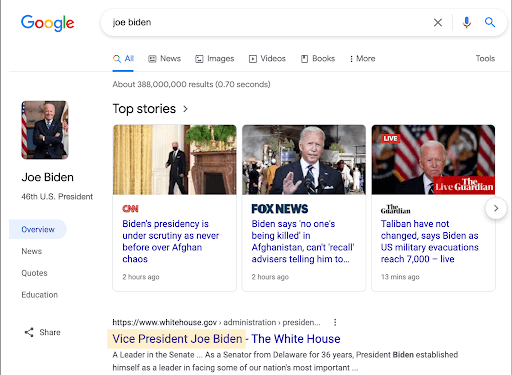
Task: Open the Top stories heading link
Action: click(x=144, y=109)
